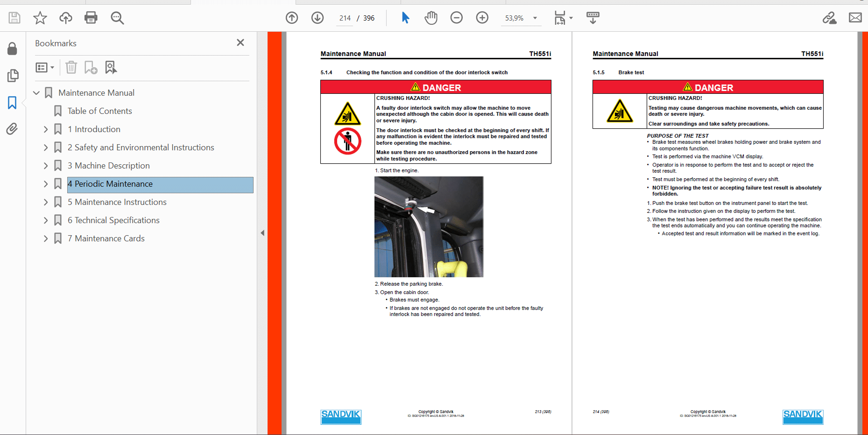
Task: Click the '3. Open the cabin door.' step
Action: click(402, 292)
